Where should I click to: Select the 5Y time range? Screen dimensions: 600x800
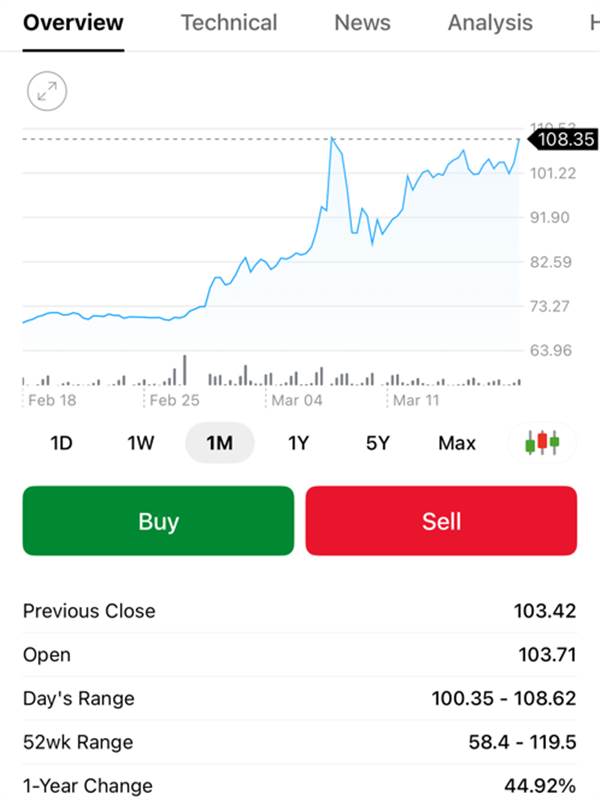[x=377, y=443]
